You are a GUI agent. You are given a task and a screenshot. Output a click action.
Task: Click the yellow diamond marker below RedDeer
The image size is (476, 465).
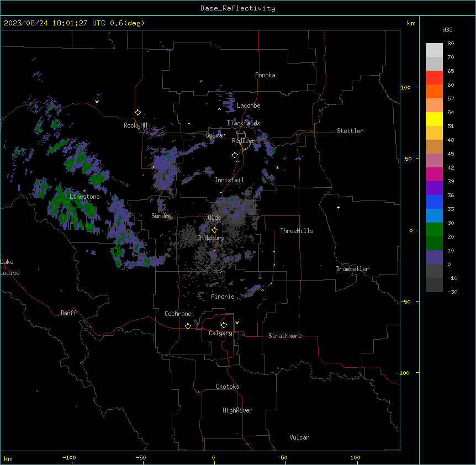[235, 155]
